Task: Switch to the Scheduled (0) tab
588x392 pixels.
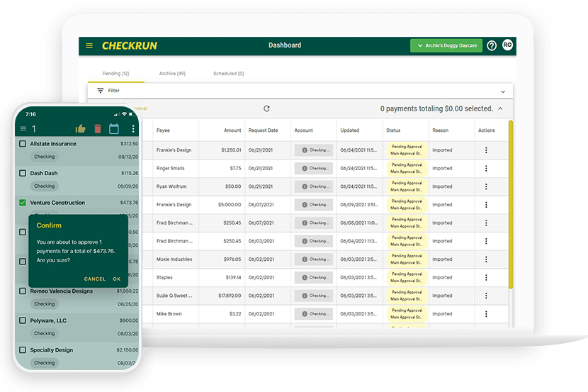Action: click(229, 74)
